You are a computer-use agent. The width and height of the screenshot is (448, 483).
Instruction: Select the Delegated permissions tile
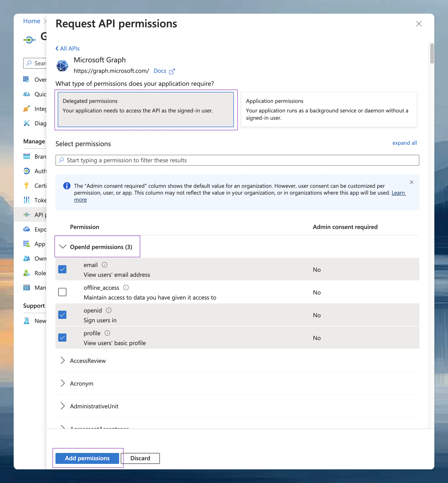[x=146, y=109]
